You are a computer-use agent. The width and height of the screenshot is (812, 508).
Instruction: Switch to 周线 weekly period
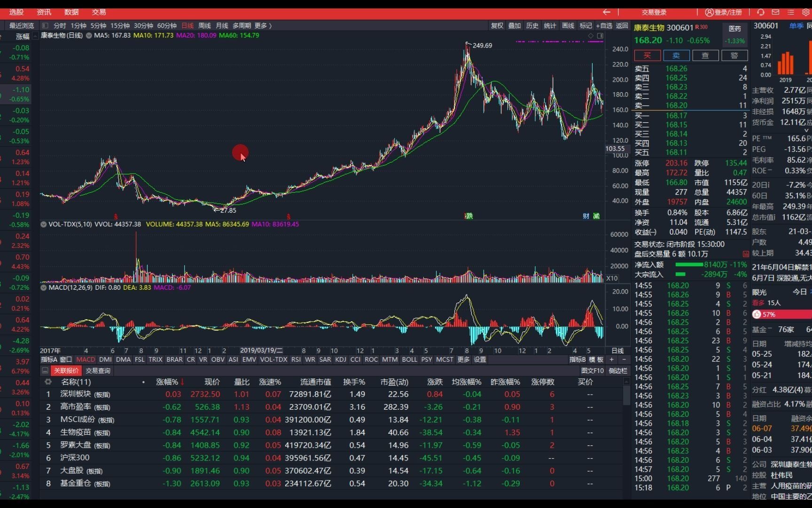coord(204,25)
